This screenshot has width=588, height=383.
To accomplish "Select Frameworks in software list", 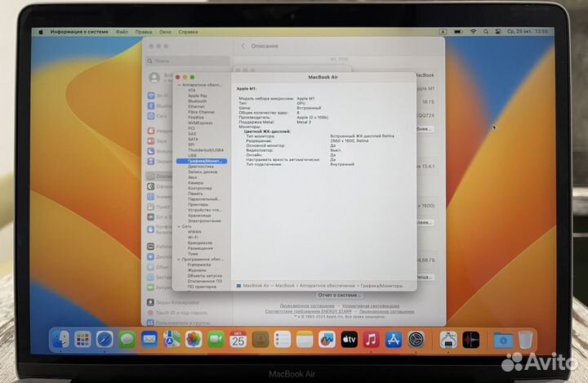I will click(199, 265).
